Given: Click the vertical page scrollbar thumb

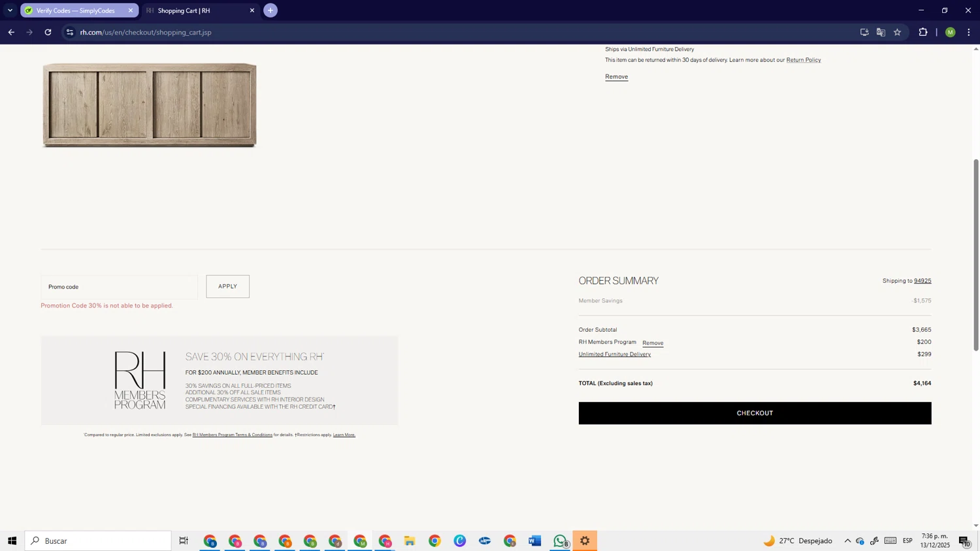Looking at the screenshot, I should (976, 255).
